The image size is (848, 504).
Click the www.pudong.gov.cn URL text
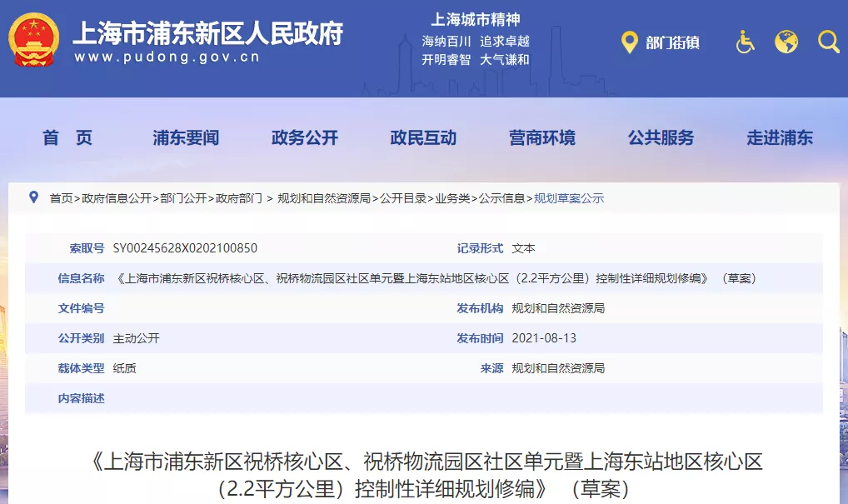coord(167,57)
